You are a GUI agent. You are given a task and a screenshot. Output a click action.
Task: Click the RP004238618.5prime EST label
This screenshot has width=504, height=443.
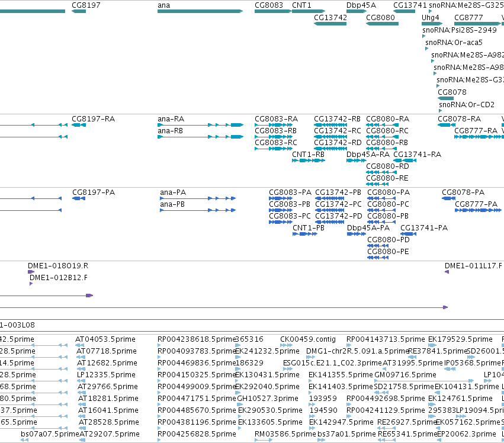197,339
